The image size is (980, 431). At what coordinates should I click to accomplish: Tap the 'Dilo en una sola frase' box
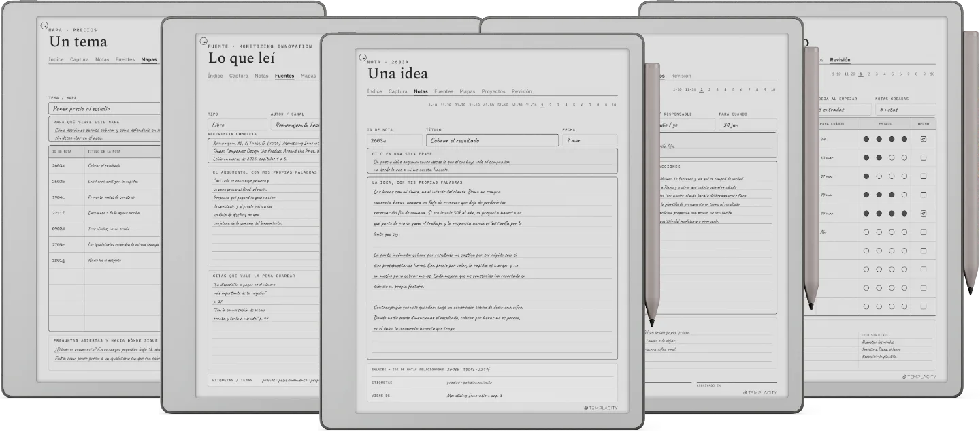point(492,161)
